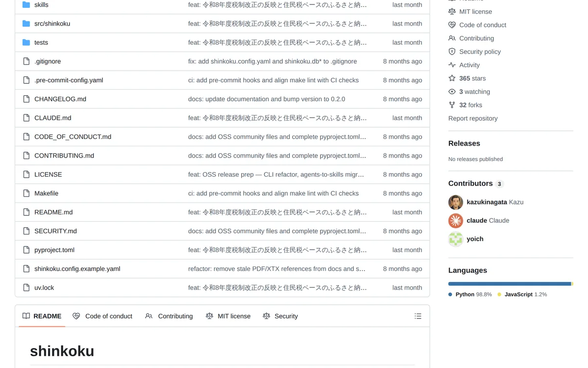Screen dimensions: 588x368
Task: Click file icon beside CHANGELOG.md
Action: [x=26, y=99]
